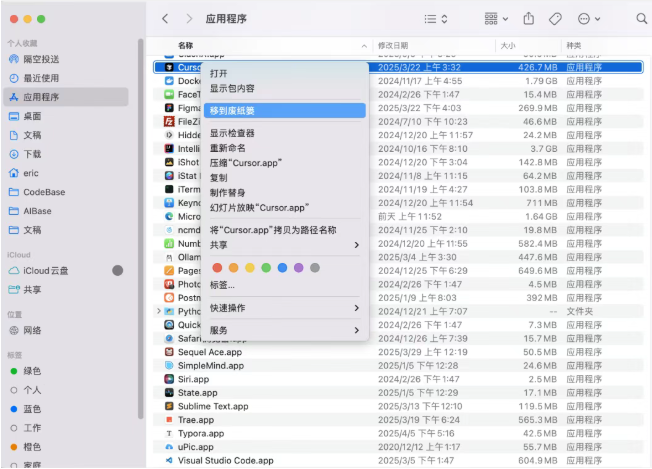Viewport: 652px width, 469px height.
Task: Select the Siri.app row
Action: 398,379
